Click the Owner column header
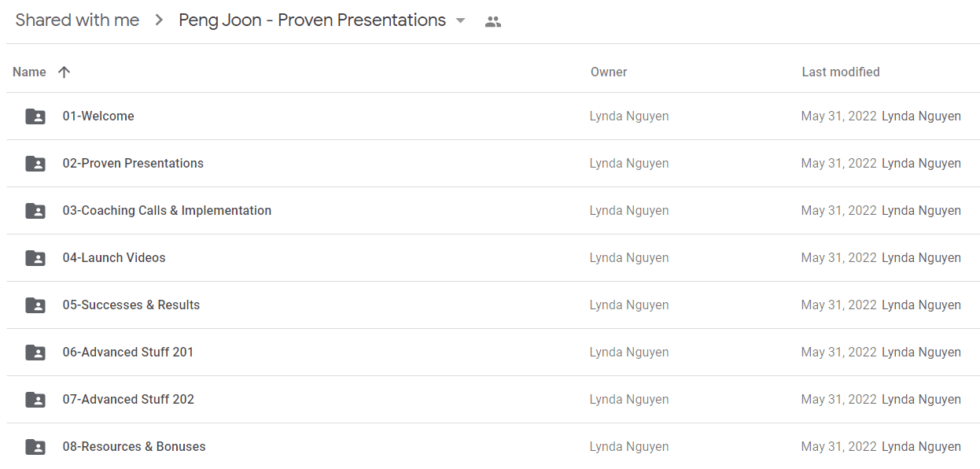980x469 pixels. [609, 72]
